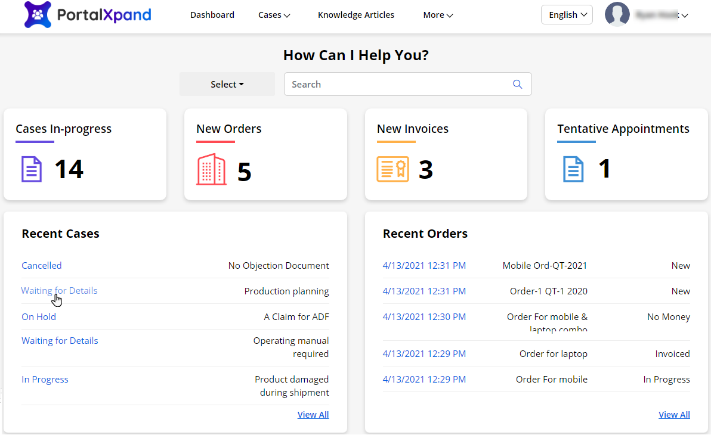Viewport: 711px width, 435px height.
Task: Open the On Hold case link
Action: click(39, 316)
